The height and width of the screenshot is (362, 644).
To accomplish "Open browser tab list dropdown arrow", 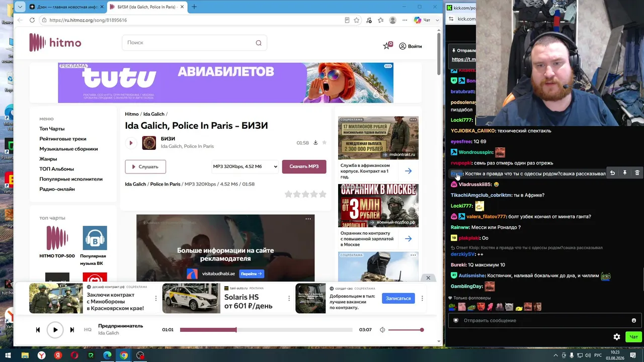I will click(20, 7).
